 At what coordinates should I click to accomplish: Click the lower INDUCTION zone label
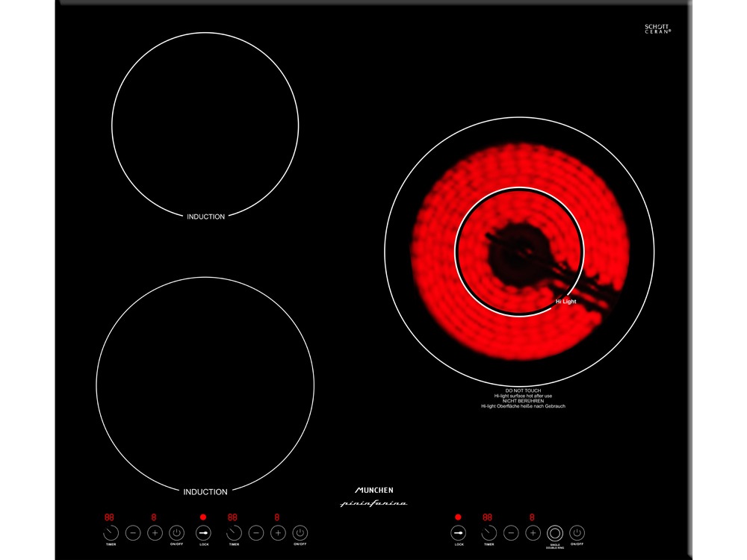(x=205, y=492)
